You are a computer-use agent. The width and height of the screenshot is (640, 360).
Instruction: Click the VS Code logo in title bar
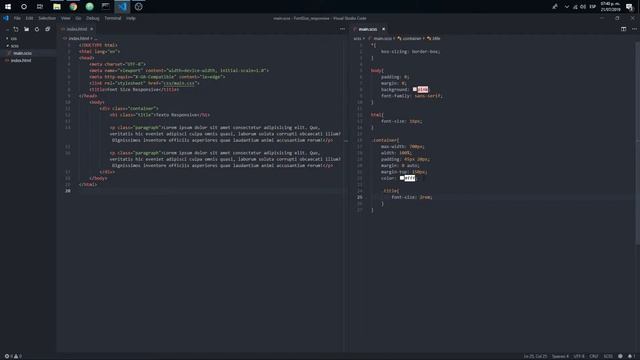click(x=6, y=18)
